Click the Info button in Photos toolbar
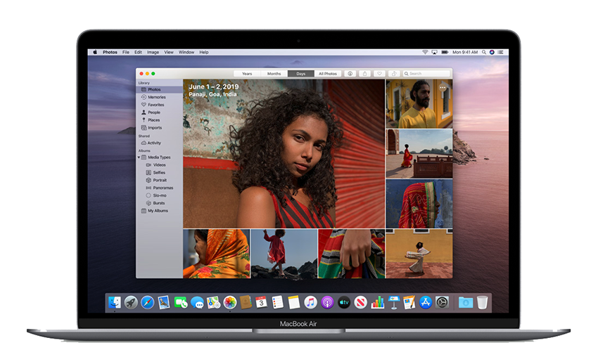Viewport: 598px width, 364px height. click(x=350, y=74)
